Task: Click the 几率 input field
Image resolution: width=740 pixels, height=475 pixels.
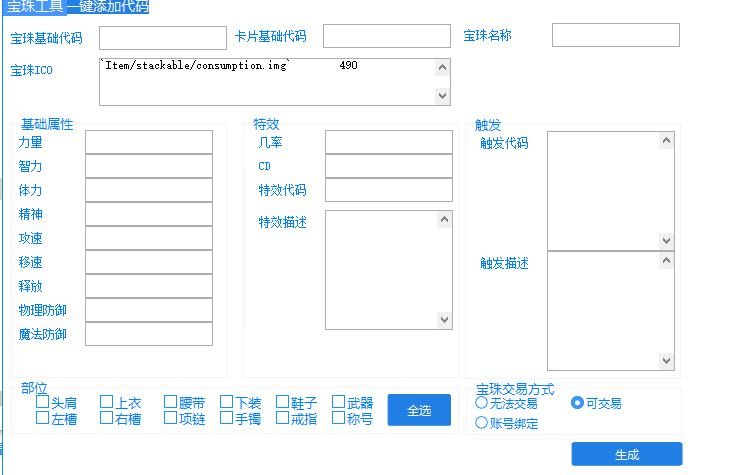Action: point(389,142)
